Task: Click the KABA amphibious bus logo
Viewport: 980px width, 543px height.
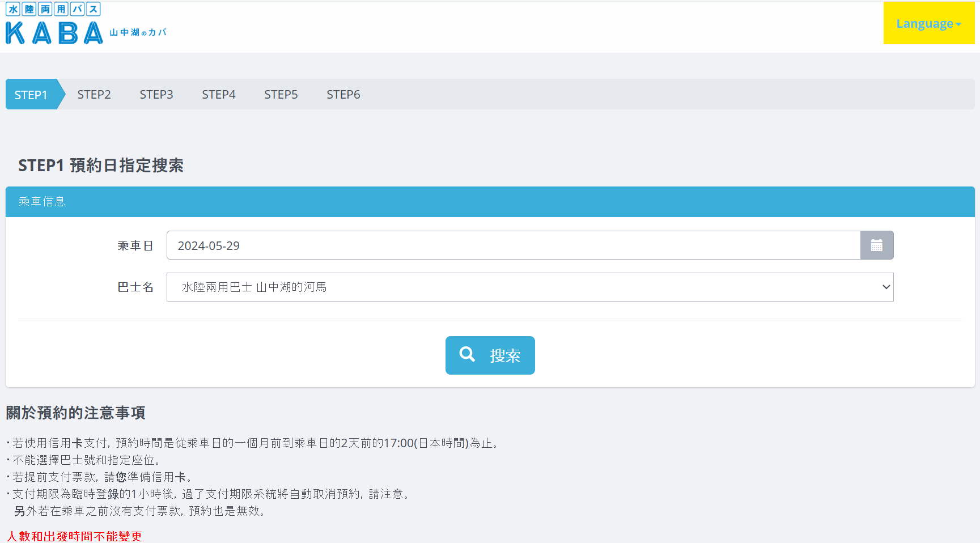Action: coord(86,24)
